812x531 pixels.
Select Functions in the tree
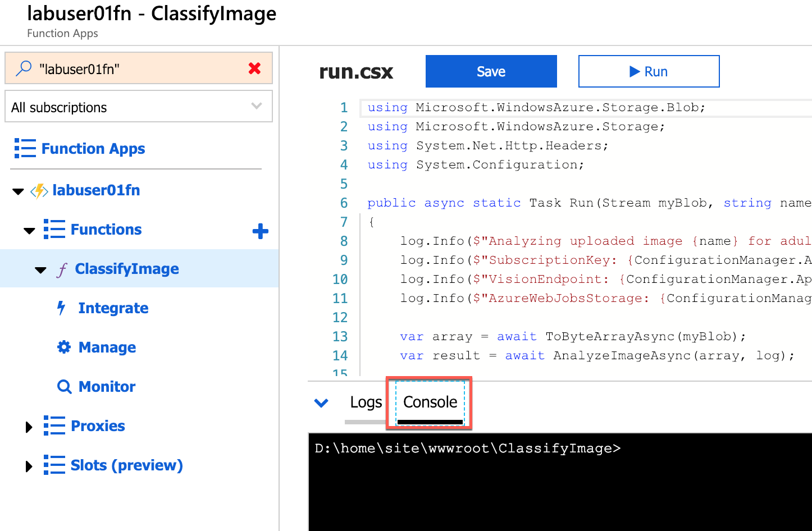[x=106, y=230]
